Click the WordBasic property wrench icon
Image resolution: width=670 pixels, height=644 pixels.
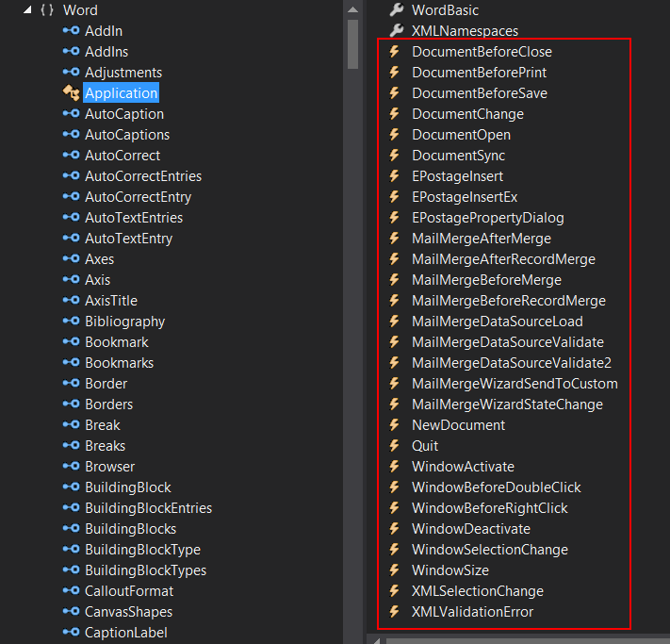click(x=397, y=9)
